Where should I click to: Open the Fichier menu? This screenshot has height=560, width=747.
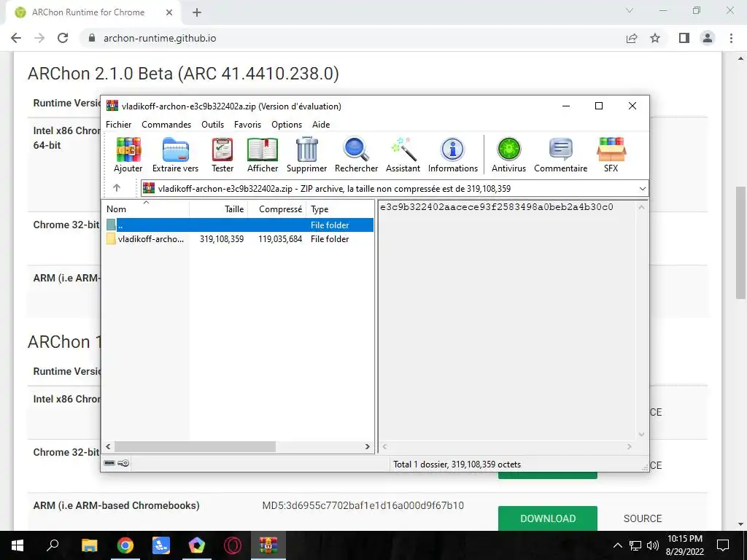(x=119, y=124)
